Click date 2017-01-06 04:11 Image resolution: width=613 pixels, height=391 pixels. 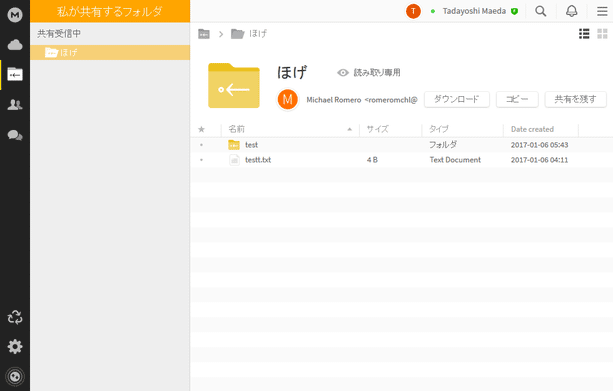click(539, 160)
